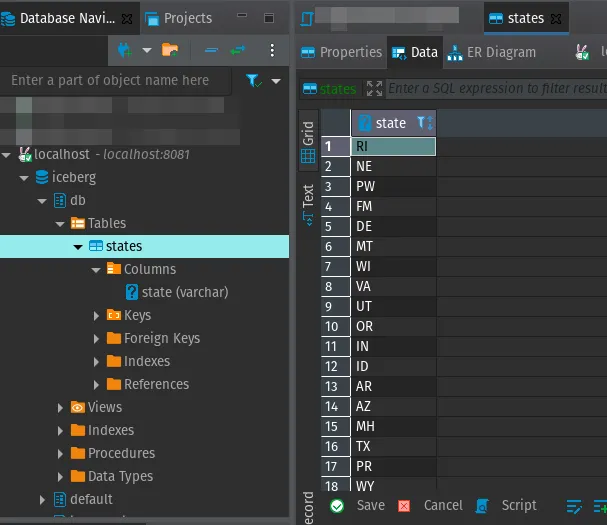607x525 pixels.
Task: Click the navigator filter funnel icon
Action: 254,81
